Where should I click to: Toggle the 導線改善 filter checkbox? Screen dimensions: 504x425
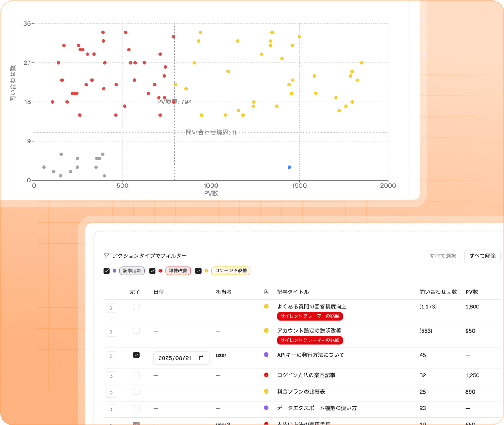152,271
